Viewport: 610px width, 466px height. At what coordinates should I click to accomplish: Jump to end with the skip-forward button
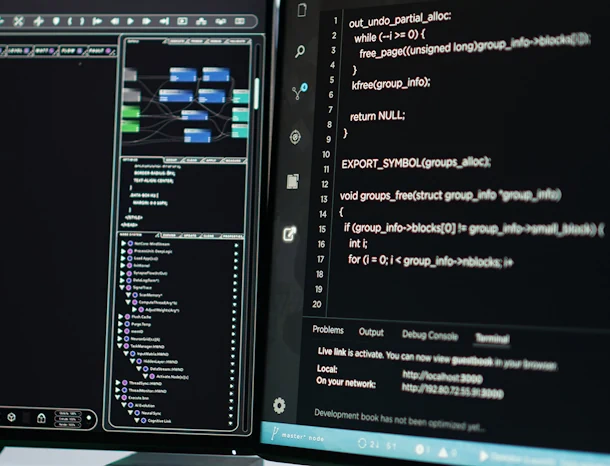(x=165, y=21)
